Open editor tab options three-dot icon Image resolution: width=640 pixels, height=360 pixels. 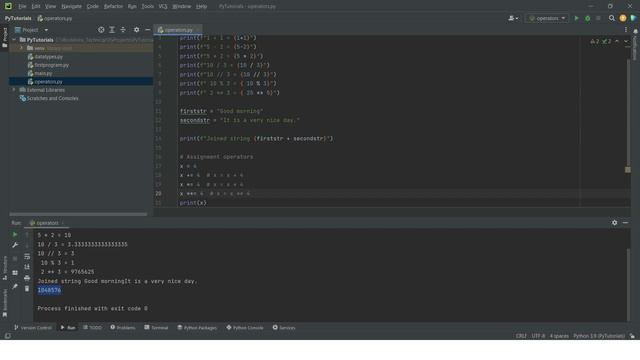[x=626, y=30]
